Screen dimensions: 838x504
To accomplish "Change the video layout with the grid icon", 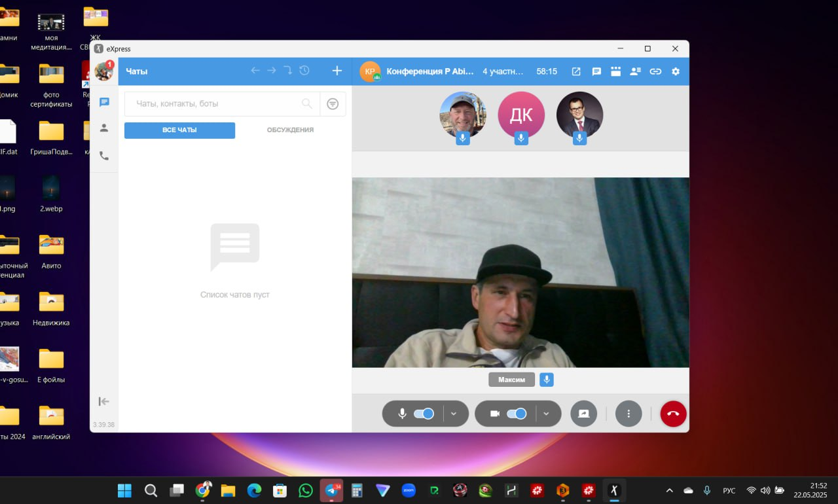I will pos(615,71).
